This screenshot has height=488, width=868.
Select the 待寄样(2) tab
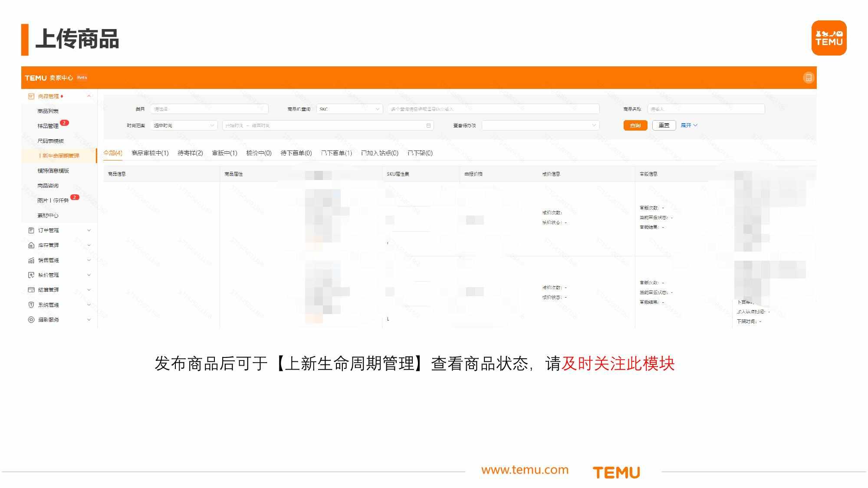point(190,153)
